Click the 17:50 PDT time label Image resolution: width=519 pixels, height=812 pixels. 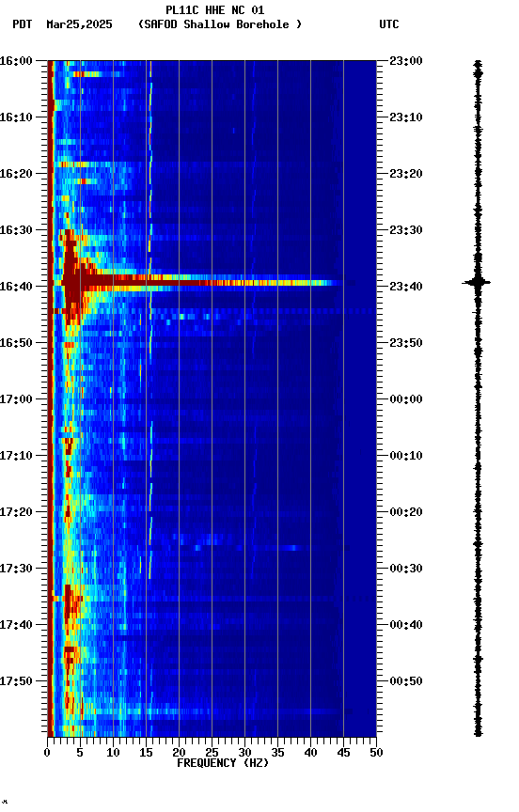[x=16, y=681]
